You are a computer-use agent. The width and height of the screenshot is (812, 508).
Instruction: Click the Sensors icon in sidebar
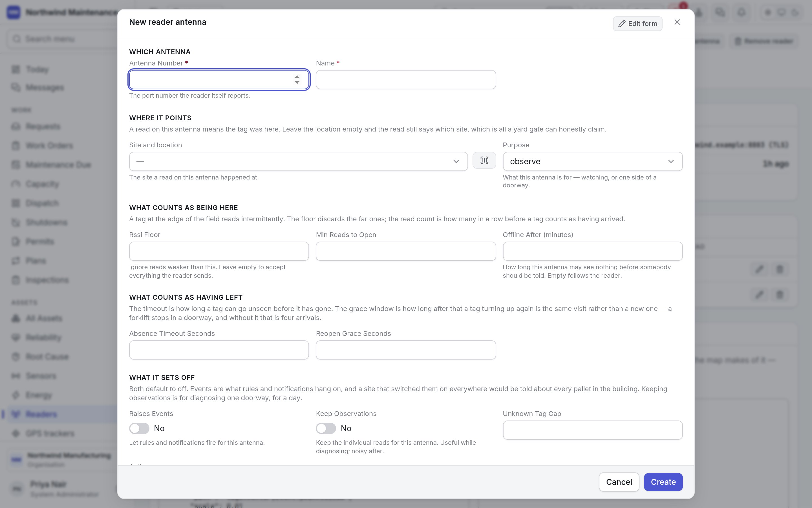[x=16, y=376]
